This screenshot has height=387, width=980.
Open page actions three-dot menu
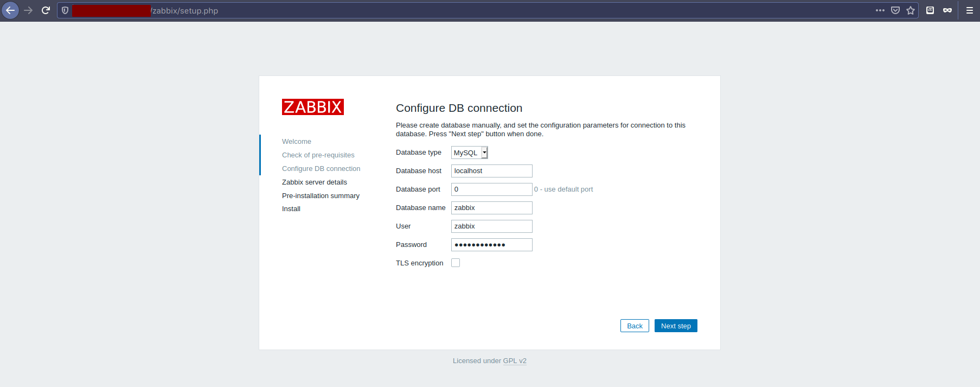880,10
